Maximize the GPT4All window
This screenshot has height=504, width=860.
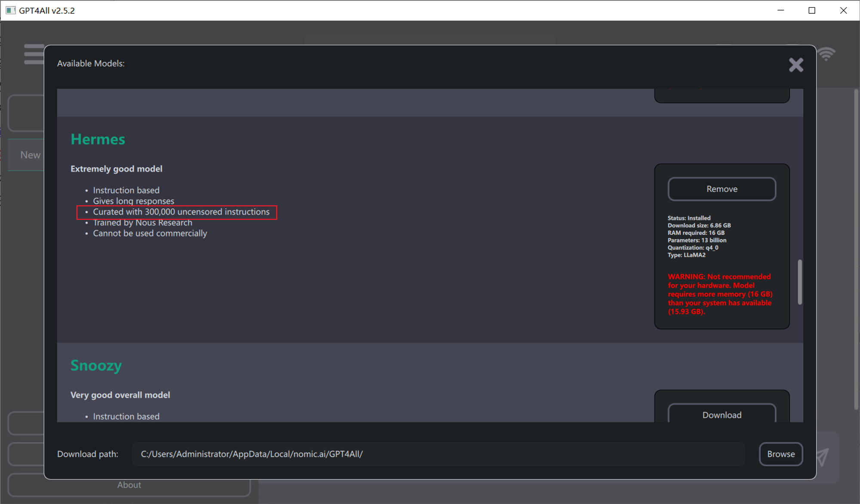click(812, 10)
